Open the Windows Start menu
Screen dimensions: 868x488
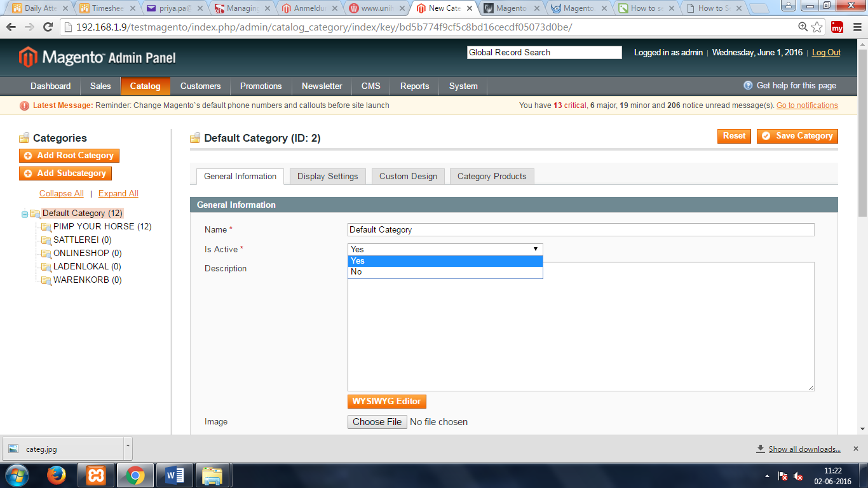pos(17,475)
